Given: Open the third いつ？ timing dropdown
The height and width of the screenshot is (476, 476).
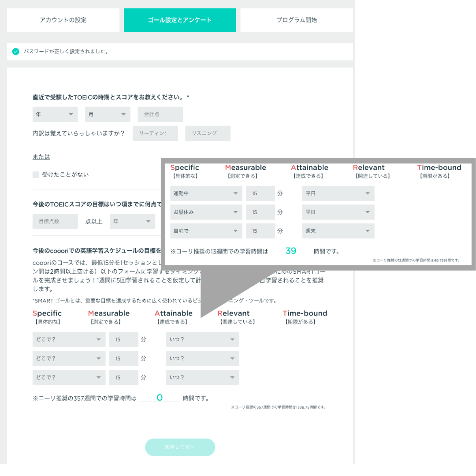Looking at the screenshot, I should 202,378.
